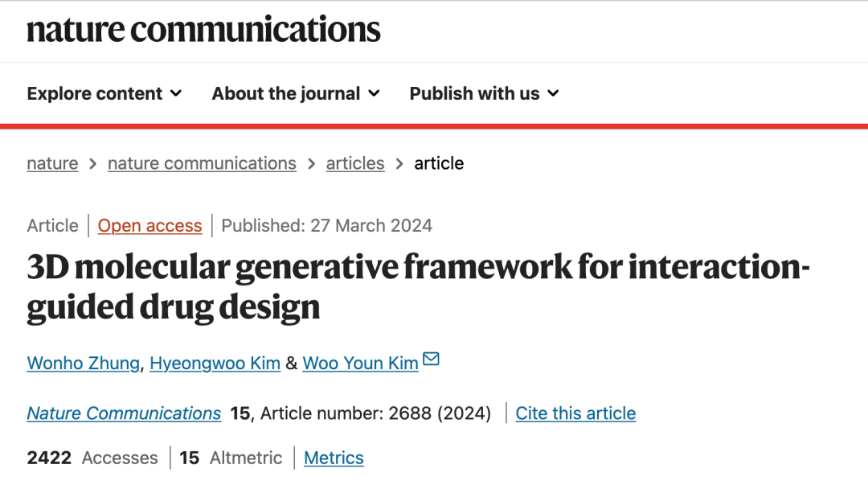
Task: Expand the Explore content chevron
Action: [176, 93]
